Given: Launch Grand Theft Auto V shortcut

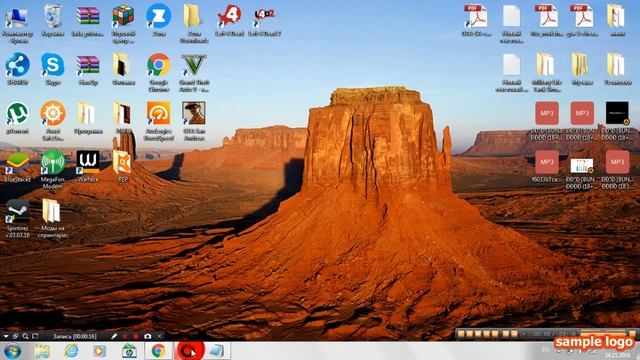Looking at the screenshot, I should pyautogui.click(x=194, y=72).
